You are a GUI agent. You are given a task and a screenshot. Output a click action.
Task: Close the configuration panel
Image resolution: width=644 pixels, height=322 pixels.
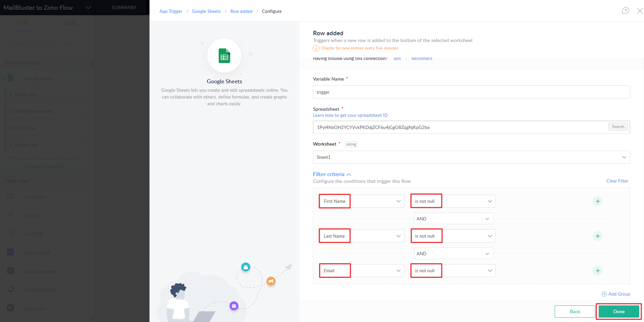[x=639, y=11]
